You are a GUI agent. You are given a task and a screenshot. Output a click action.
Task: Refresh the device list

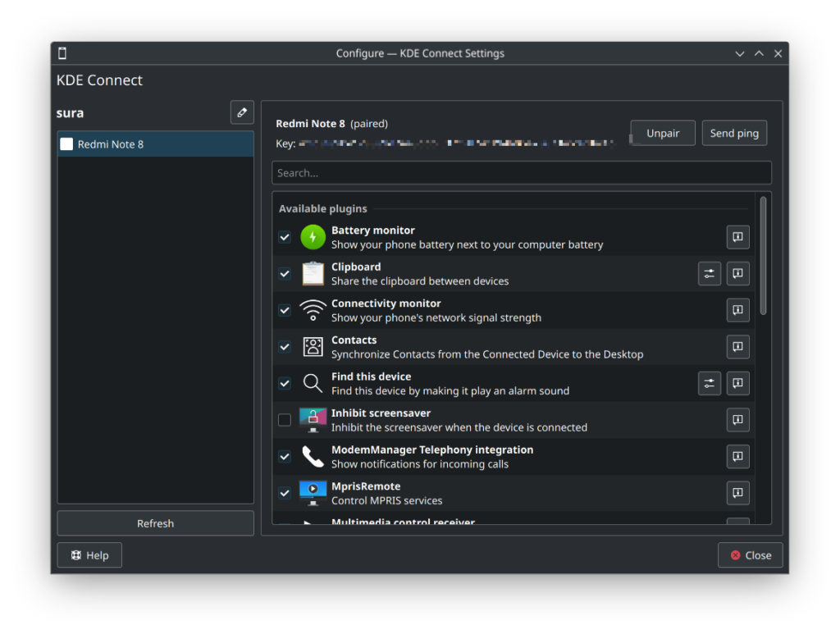[x=154, y=523]
